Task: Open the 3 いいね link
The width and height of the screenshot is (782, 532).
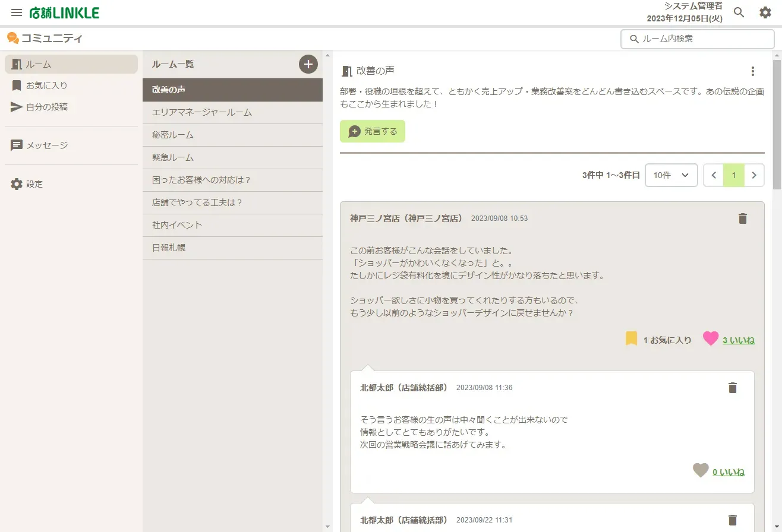Action: [739, 340]
